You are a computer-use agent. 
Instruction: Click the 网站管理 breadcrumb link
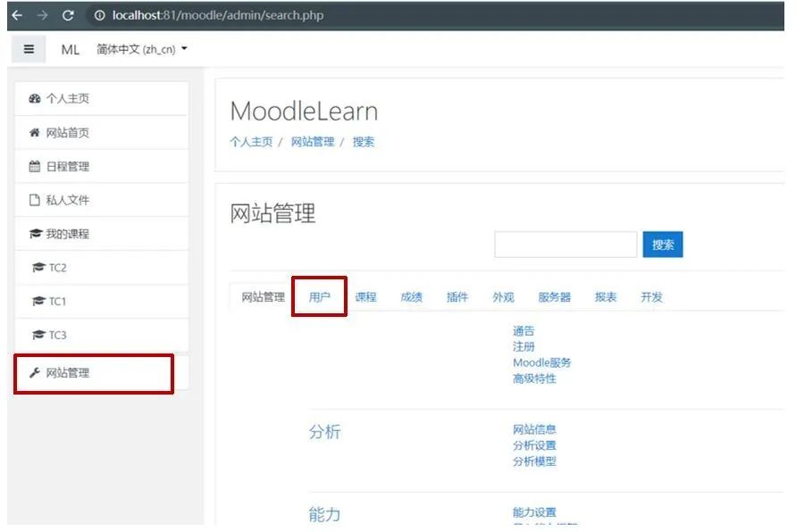click(313, 142)
